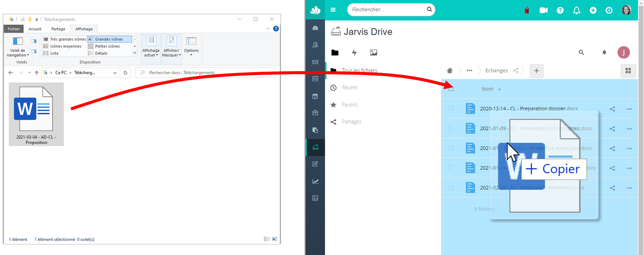Open Partages in Drive sidebar

pos(352,122)
